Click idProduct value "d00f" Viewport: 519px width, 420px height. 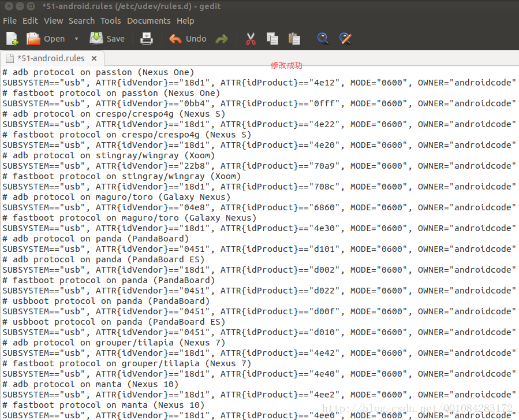[x=324, y=311]
